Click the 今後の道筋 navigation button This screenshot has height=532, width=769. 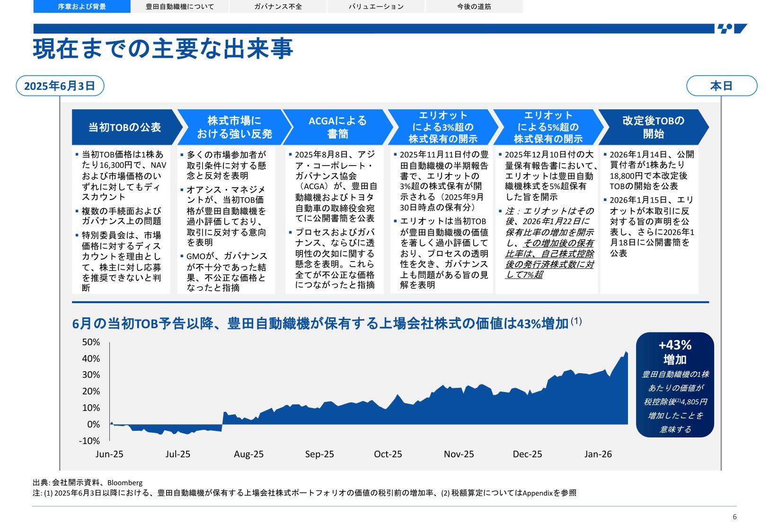tap(474, 7)
